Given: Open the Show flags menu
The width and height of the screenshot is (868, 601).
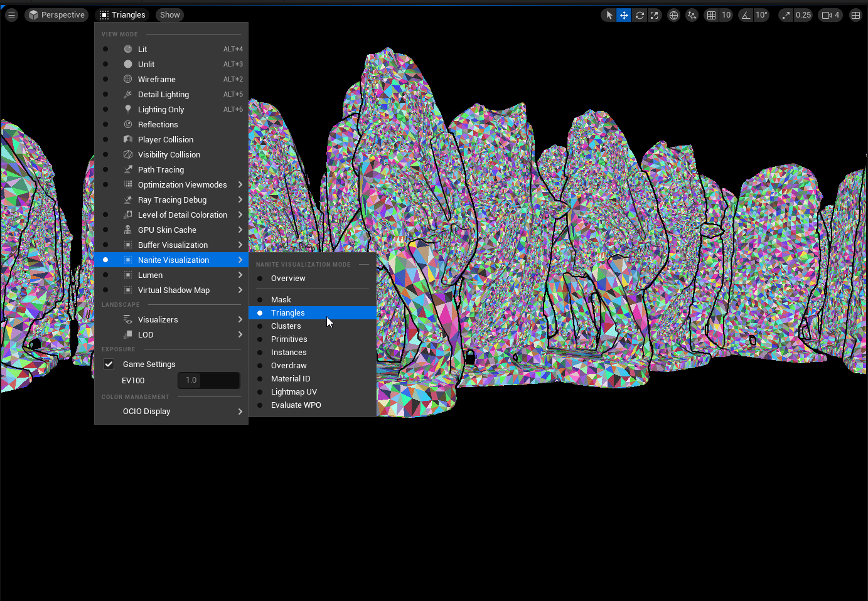Looking at the screenshot, I should [169, 14].
